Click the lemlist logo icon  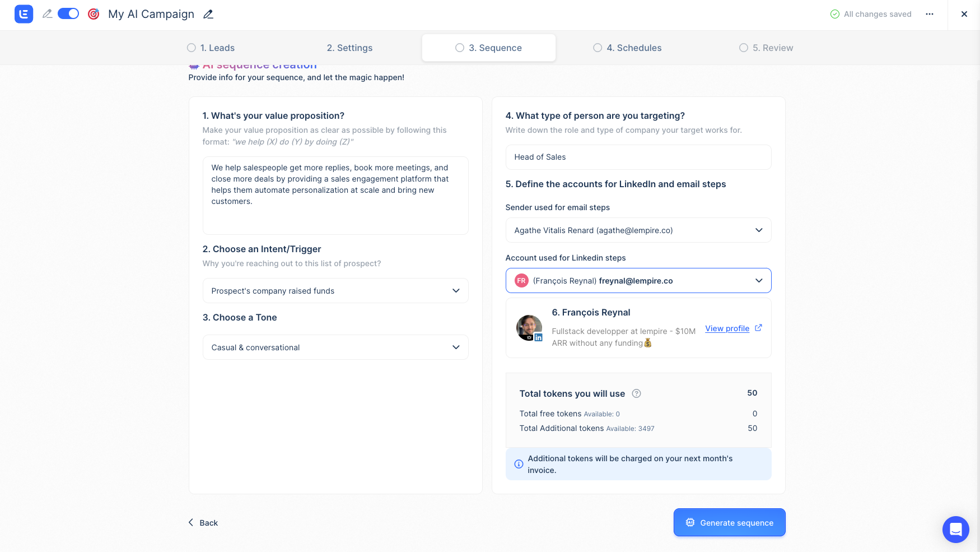click(x=23, y=13)
